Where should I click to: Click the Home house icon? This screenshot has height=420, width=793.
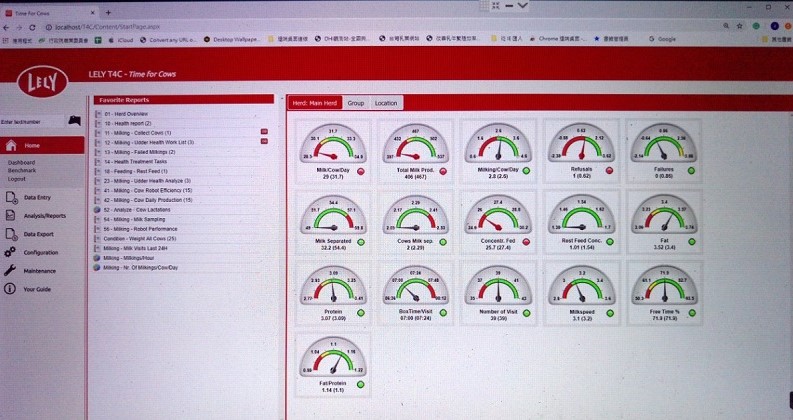11,145
